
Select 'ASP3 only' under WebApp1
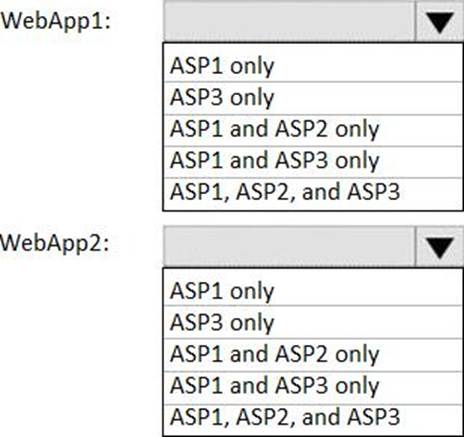click(313, 98)
